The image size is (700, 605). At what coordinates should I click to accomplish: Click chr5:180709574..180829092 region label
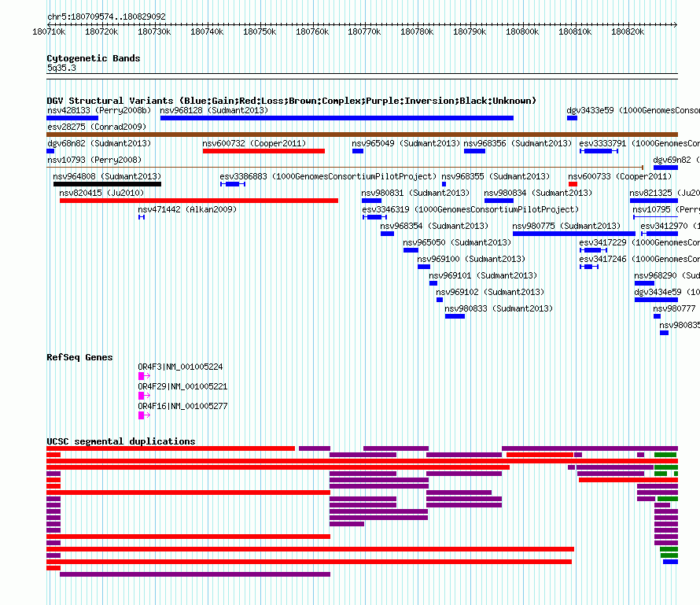coord(106,17)
